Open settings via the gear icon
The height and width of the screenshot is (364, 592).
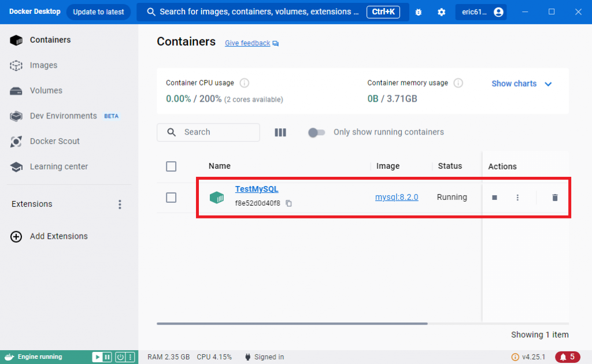point(441,12)
